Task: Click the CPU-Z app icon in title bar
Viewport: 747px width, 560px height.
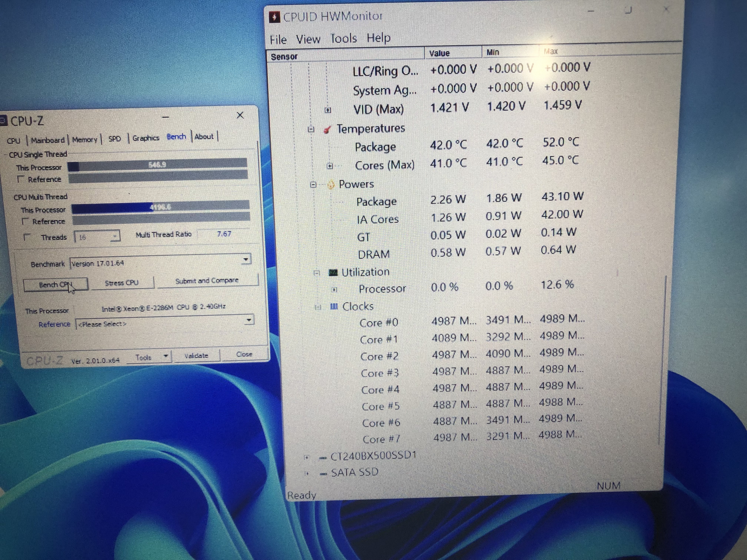Action: (x=3, y=121)
